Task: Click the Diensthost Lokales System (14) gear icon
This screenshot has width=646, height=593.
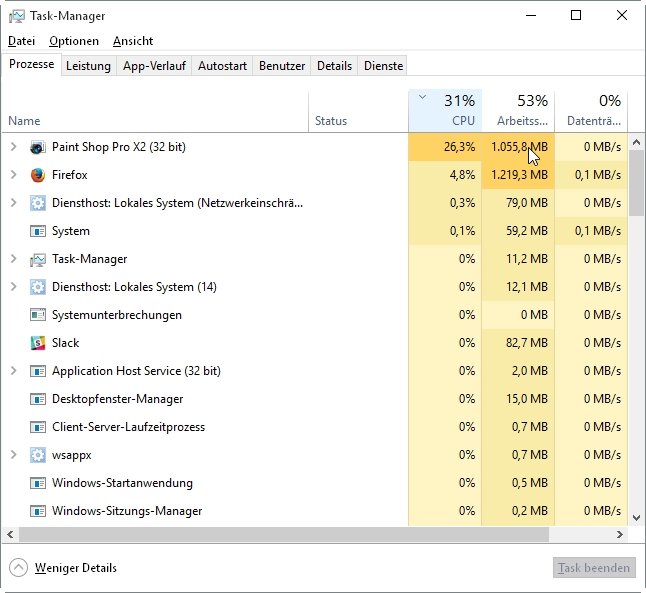Action: (37, 287)
